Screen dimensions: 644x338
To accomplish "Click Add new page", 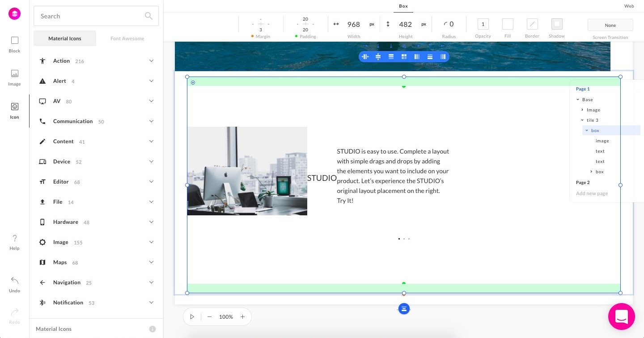I will [x=592, y=193].
